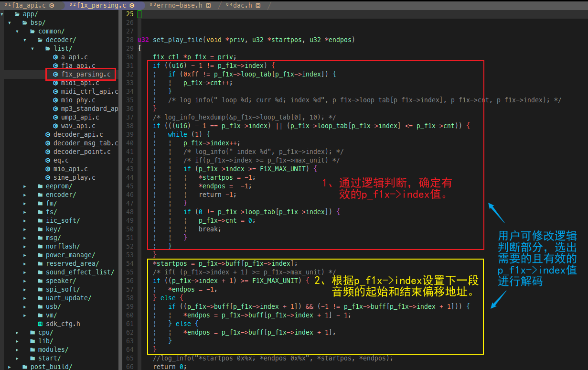
Task: Click the file type icon in errno-base.h tab
Action: [207, 6]
